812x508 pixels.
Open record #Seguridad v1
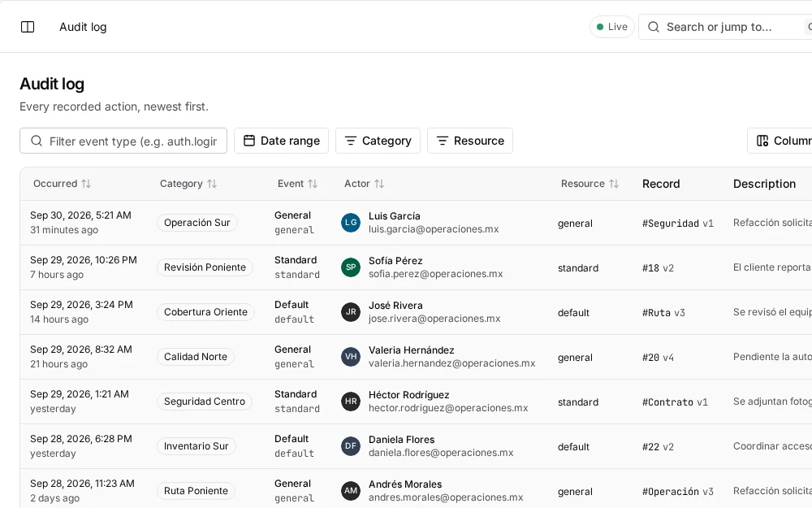[678, 224]
